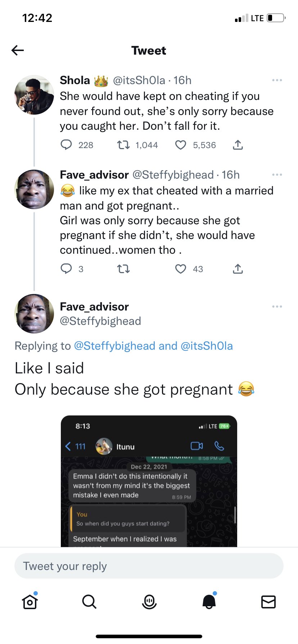Screen dimensions: 298x644
Task: Type in the Tweet your reply field
Action: pyautogui.click(x=149, y=566)
